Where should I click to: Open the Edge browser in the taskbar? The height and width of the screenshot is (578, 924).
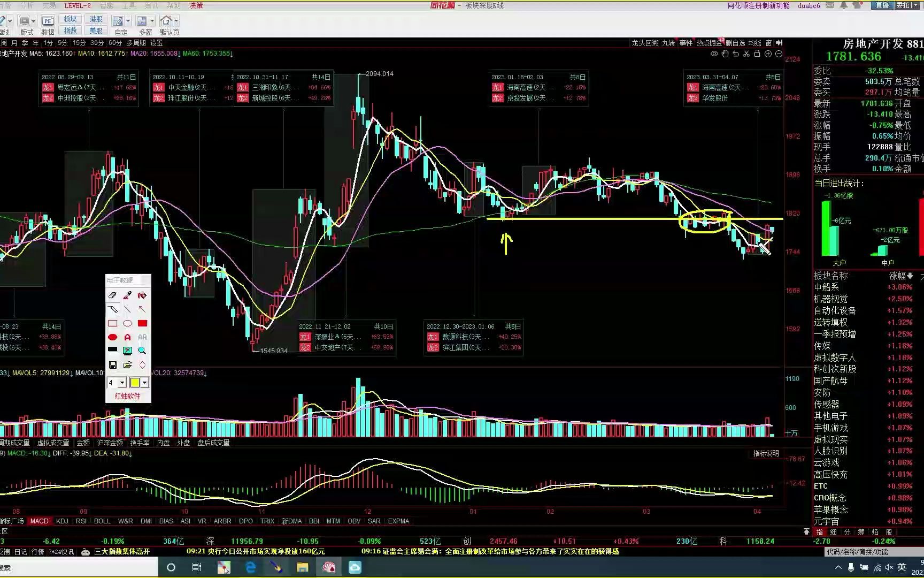pyautogui.click(x=250, y=567)
